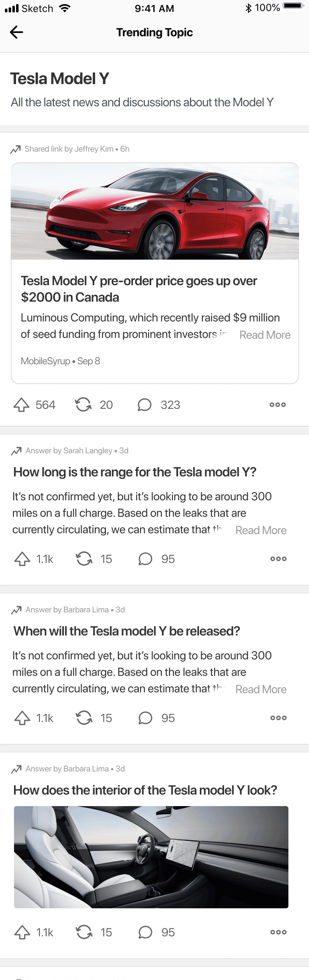Open comments on the post with 323 comments
Screen dimensions: 309x980
(x=145, y=405)
